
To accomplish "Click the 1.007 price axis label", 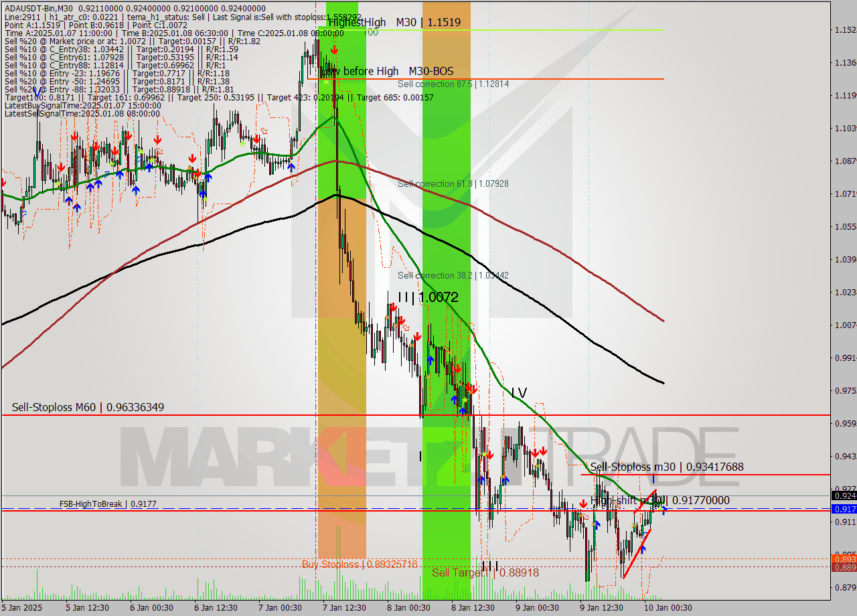I will 845,325.
